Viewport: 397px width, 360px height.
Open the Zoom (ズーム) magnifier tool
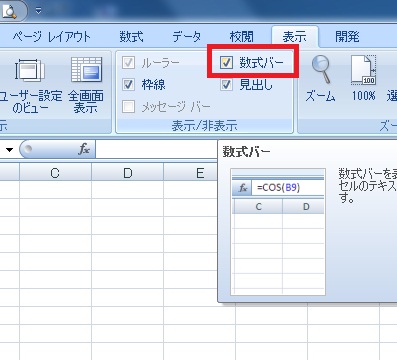click(320, 79)
